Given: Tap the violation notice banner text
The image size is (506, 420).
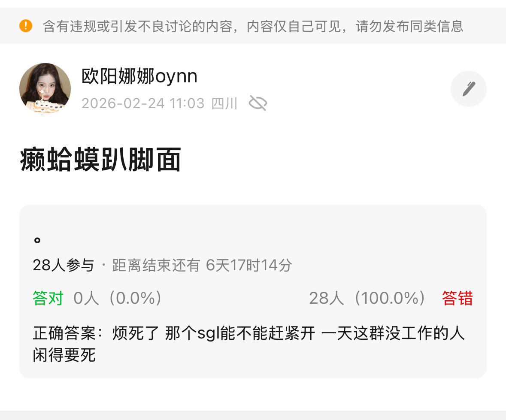Looking at the screenshot, I should pyautogui.click(x=253, y=26).
